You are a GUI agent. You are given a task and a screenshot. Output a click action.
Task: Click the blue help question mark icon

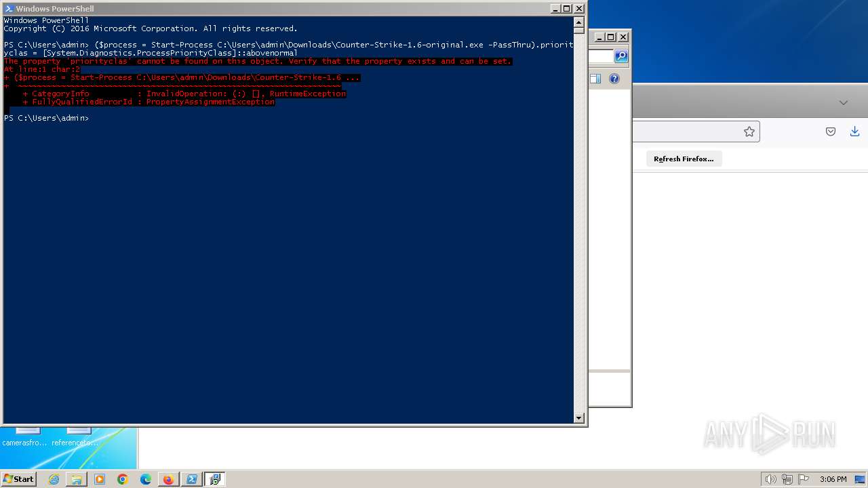[614, 79]
